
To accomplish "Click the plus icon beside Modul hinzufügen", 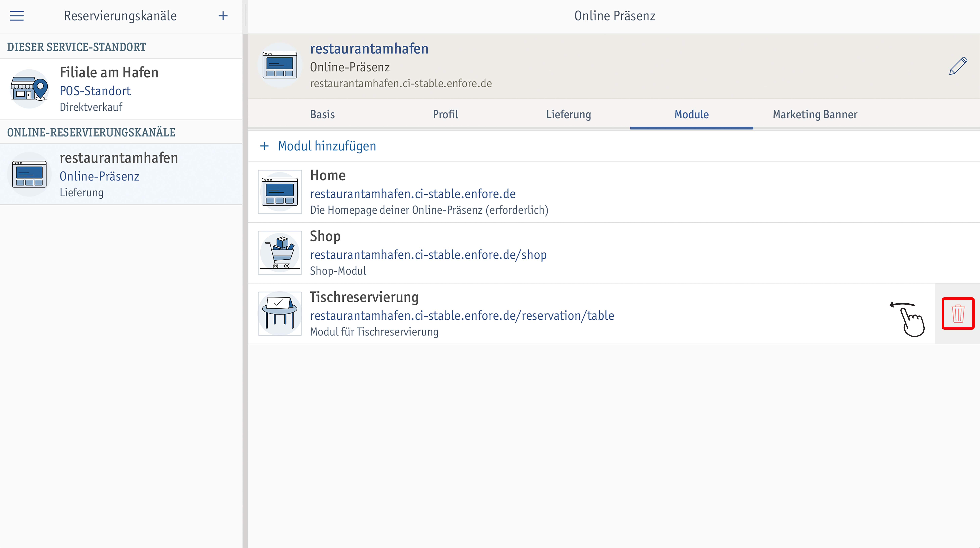I will click(264, 146).
